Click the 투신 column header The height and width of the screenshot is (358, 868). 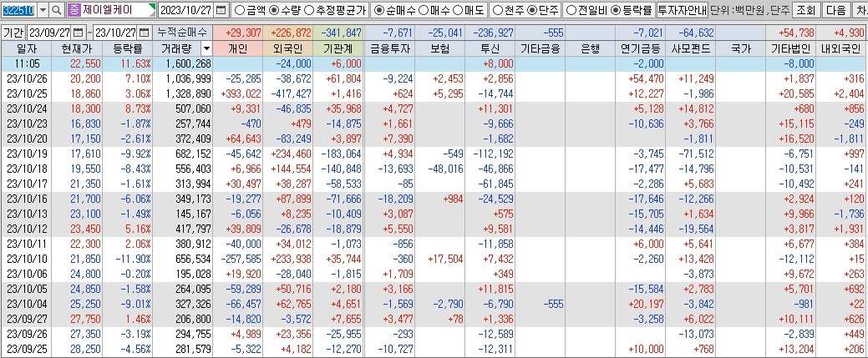490,48
